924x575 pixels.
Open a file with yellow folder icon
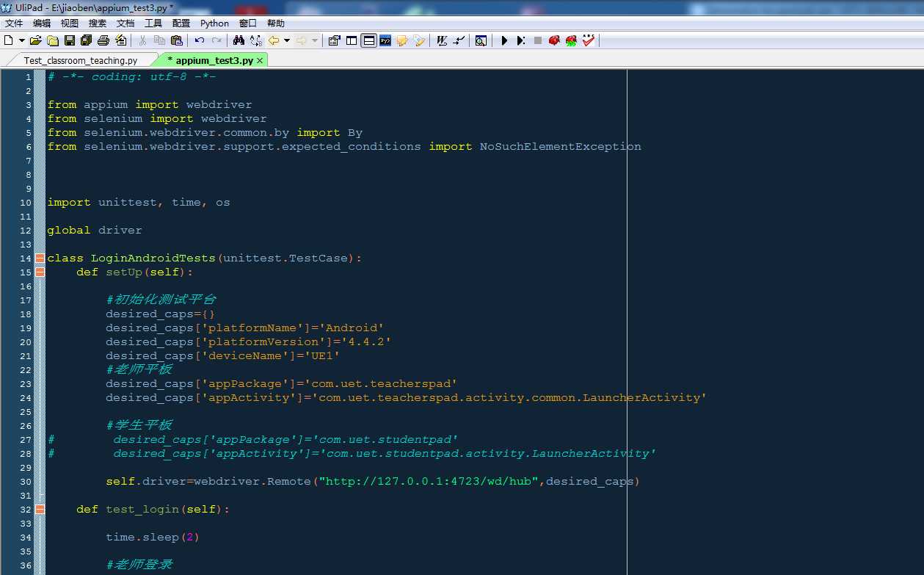tap(35, 40)
